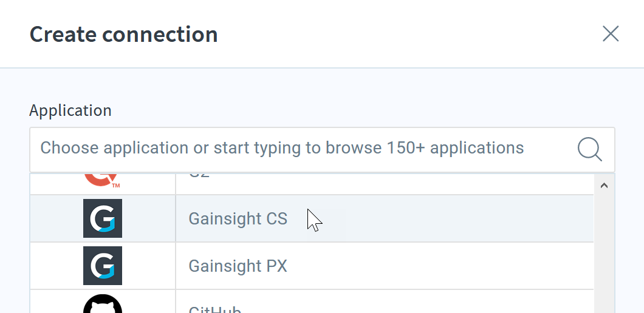Select the Gainsight PX application name
Screen dimensions: 644x313
tap(238, 266)
